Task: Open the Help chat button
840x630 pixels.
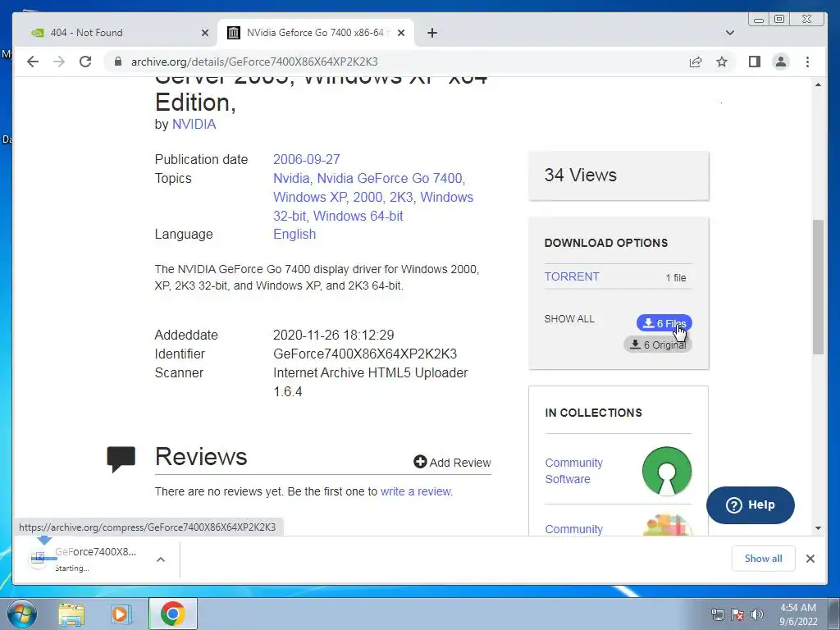Action: tap(750, 505)
